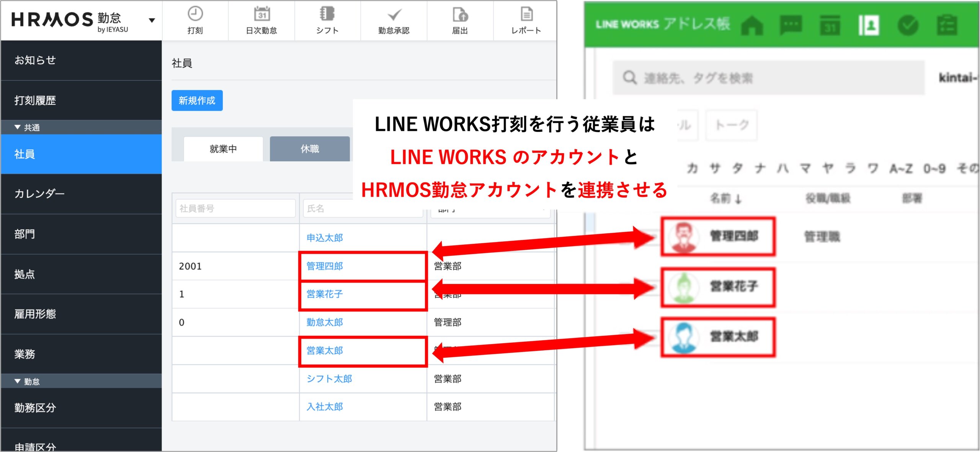Click the search magnifier in LINE WORKS

pos(630,78)
